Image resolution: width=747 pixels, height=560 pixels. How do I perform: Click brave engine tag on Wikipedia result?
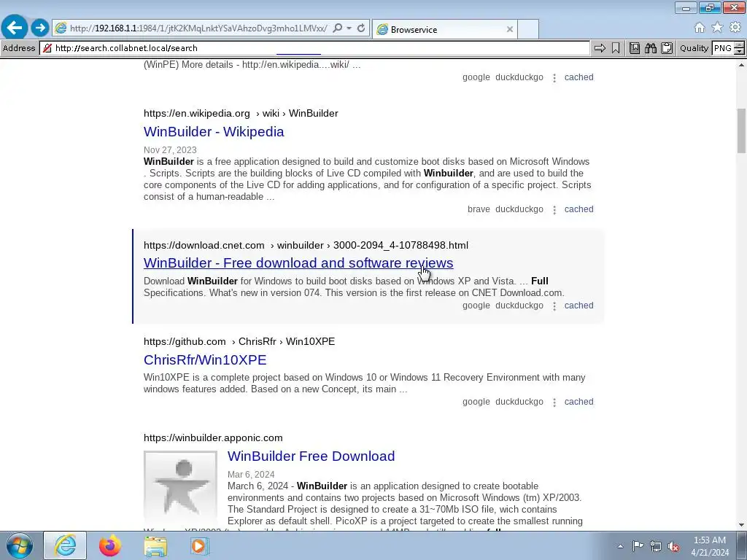479,209
